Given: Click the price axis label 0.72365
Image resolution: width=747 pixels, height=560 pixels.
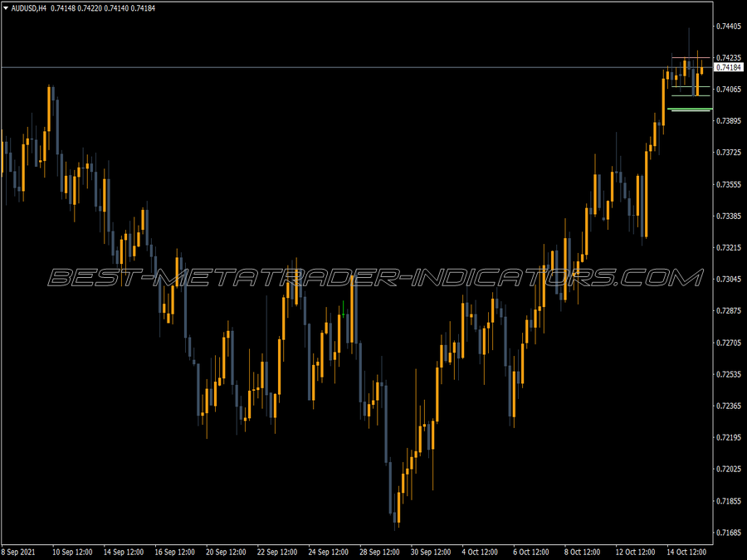Looking at the screenshot, I should click(729, 406).
